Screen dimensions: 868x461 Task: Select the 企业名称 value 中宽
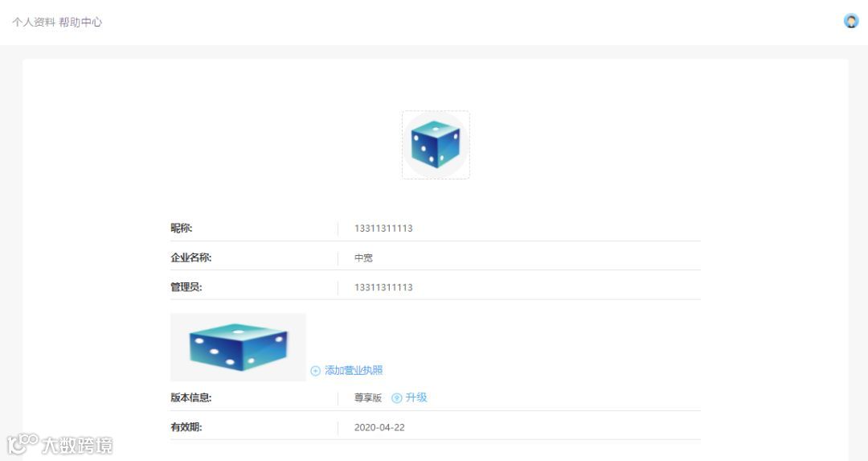[x=364, y=257]
